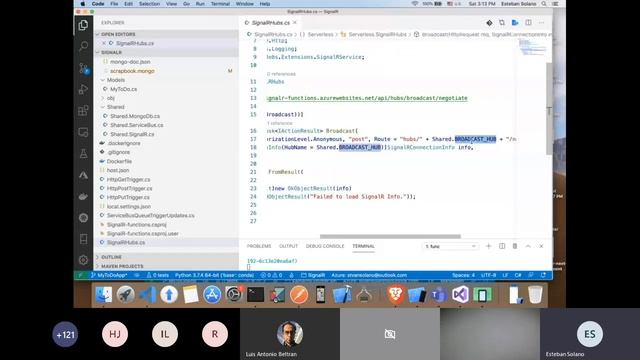
Task: Click the editor horizontal scrollbar
Action: coord(390,236)
